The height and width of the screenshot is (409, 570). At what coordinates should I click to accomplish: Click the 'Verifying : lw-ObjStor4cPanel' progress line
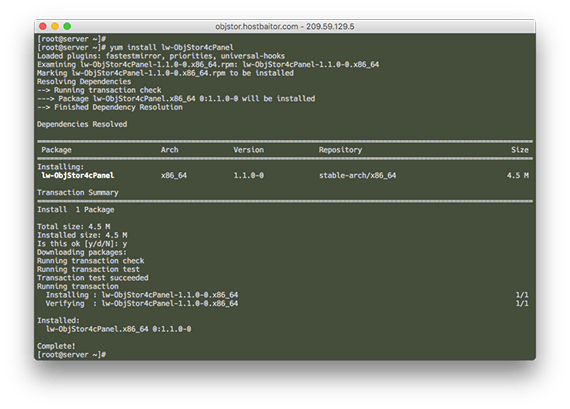142,304
